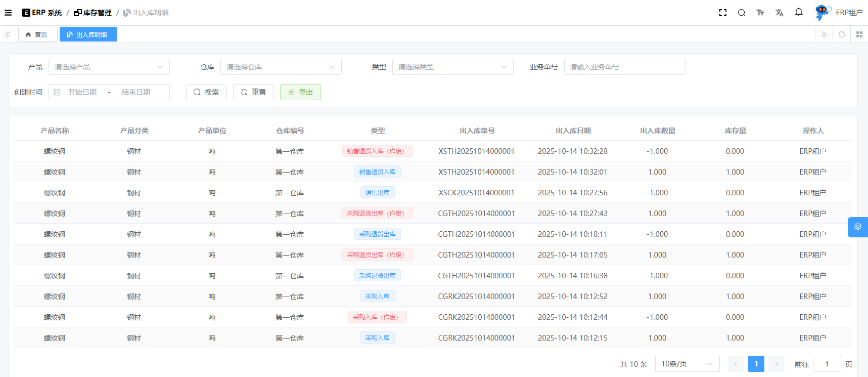Switch to the 首页 tab

tap(37, 34)
